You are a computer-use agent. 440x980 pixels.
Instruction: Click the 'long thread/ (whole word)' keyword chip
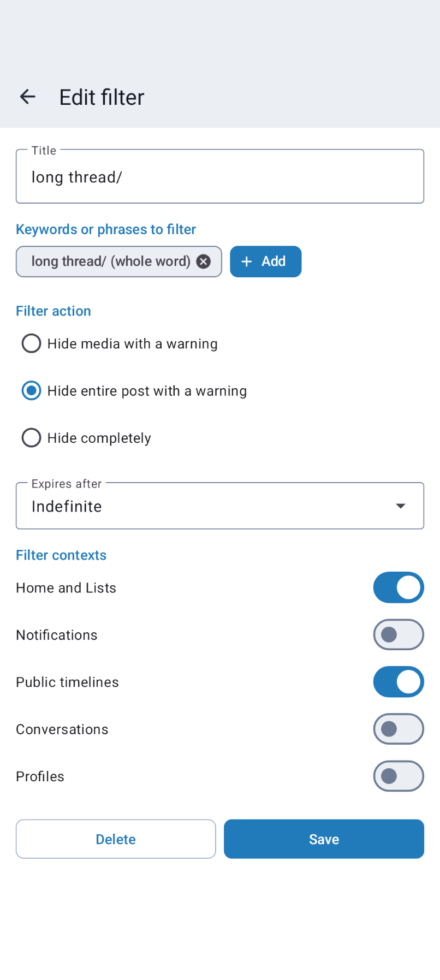pyautogui.click(x=109, y=262)
